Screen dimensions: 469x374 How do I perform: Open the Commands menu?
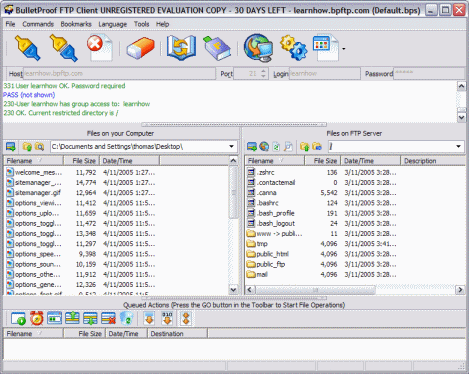pos(38,24)
